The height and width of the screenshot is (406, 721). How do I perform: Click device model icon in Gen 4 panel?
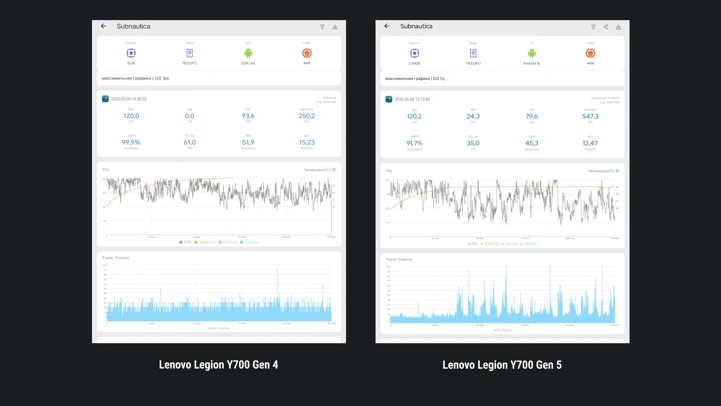tap(189, 53)
